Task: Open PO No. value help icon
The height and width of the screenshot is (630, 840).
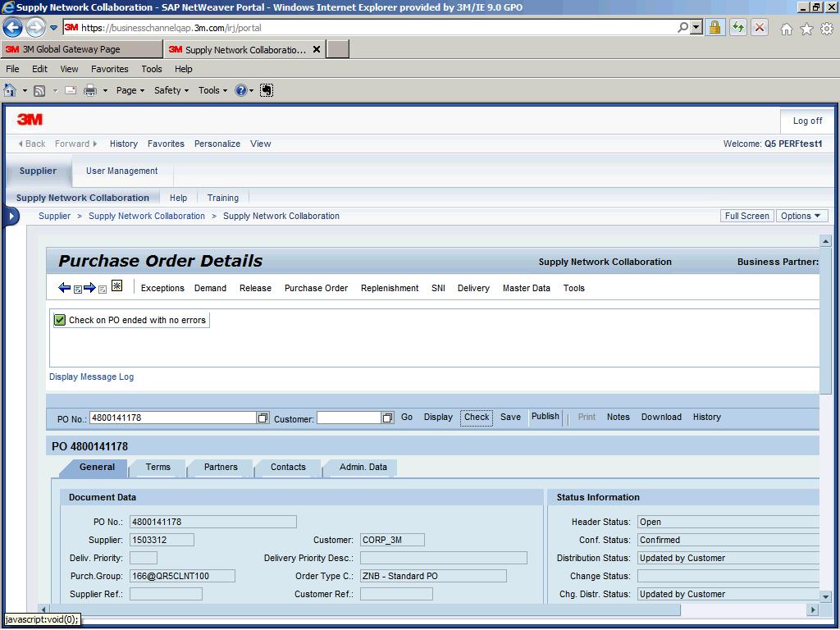Action: coord(262,418)
